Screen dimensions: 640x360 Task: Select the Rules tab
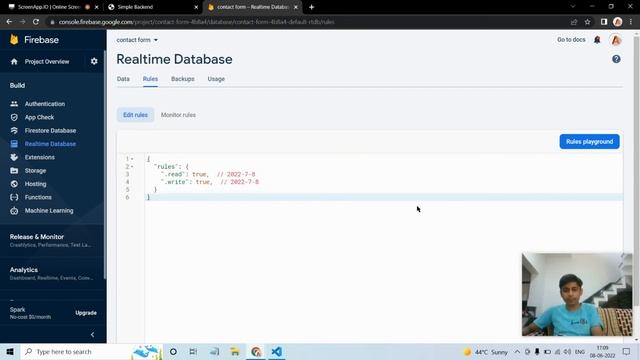150,79
